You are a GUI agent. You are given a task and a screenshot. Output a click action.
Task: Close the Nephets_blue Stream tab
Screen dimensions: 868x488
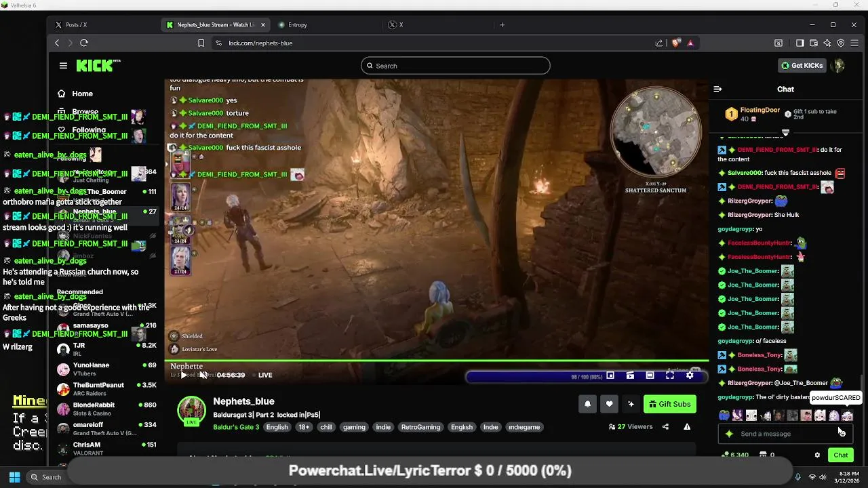click(263, 25)
